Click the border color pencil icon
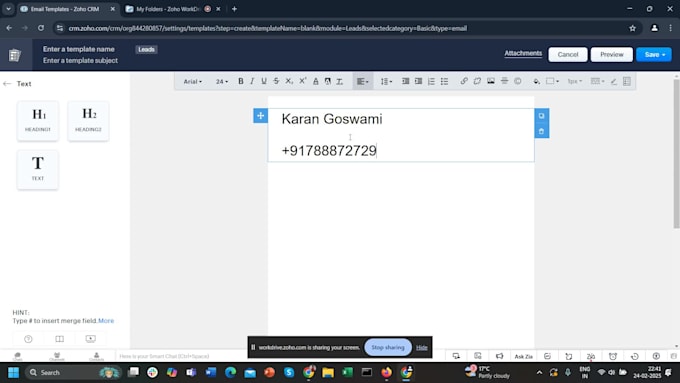Image resolution: width=680 pixels, height=383 pixels. (614, 81)
